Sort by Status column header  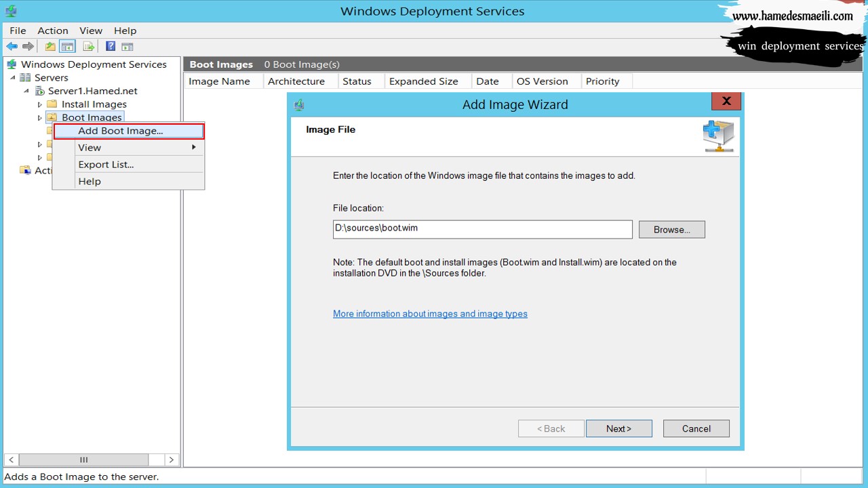click(x=361, y=81)
